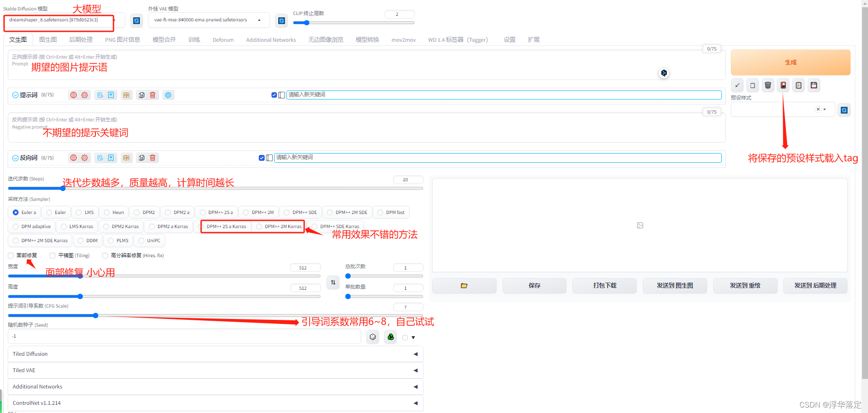Open history in 反向词 toolbar
The height and width of the screenshot is (413, 868).
[100, 158]
